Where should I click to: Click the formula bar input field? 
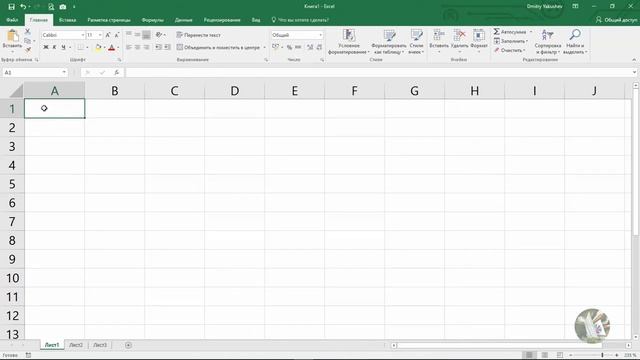(x=378, y=72)
